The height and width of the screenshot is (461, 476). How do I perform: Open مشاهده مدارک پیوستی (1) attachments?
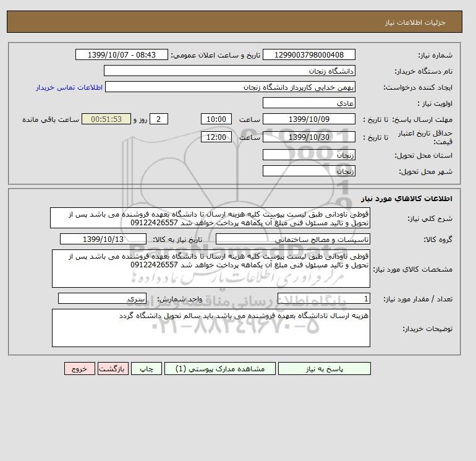[220, 369]
